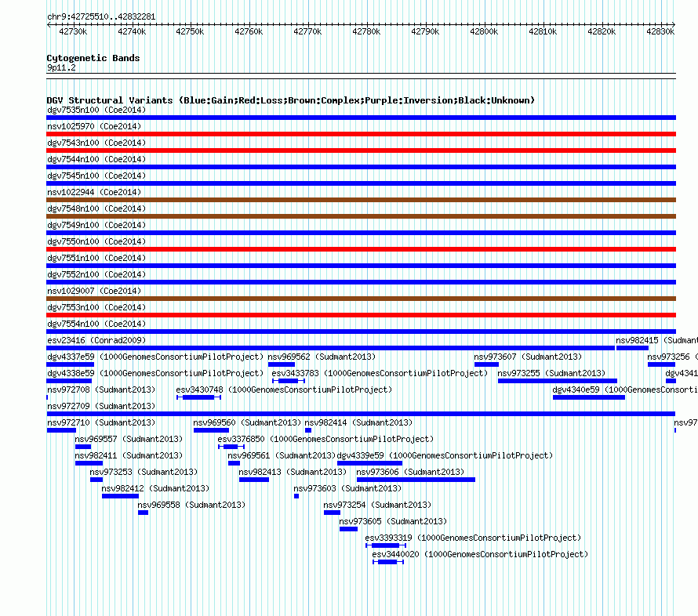Select the nsv973253 (Sudmant2013) label

144,472
